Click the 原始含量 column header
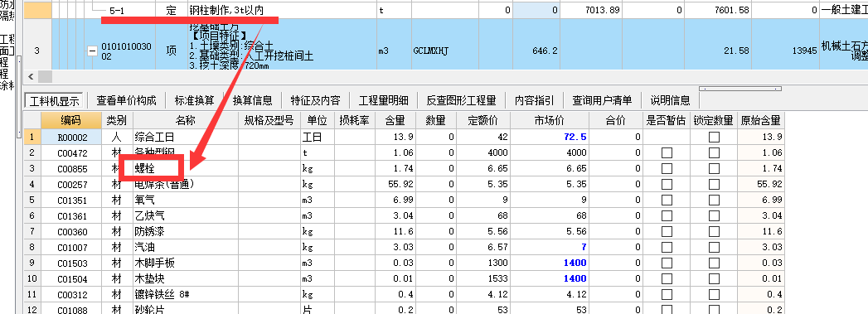The image size is (868, 314). (x=761, y=120)
